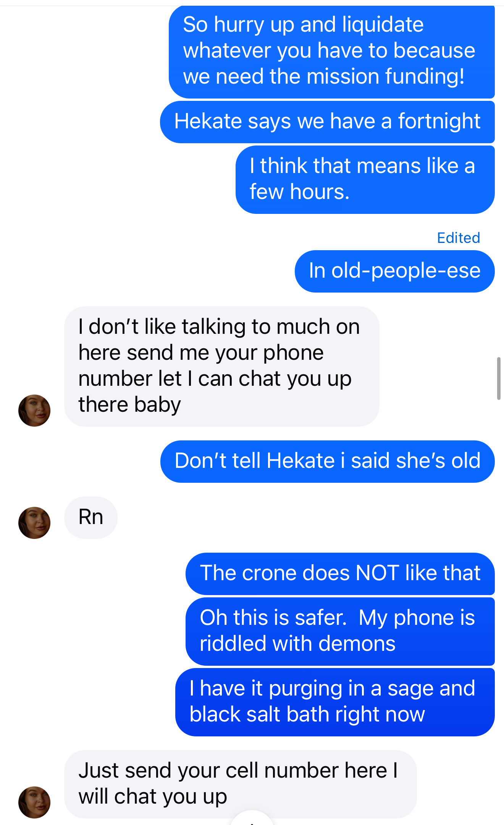Tap 'Hekate says we have a fortnight' bubble
The width and height of the screenshot is (504, 825).
pyautogui.click(x=327, y=122)
